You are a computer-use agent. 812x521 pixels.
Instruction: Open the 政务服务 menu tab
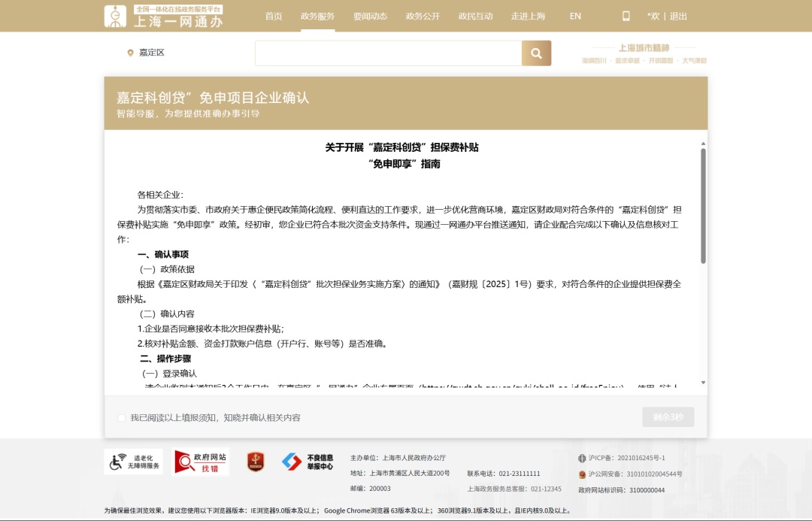317,16
